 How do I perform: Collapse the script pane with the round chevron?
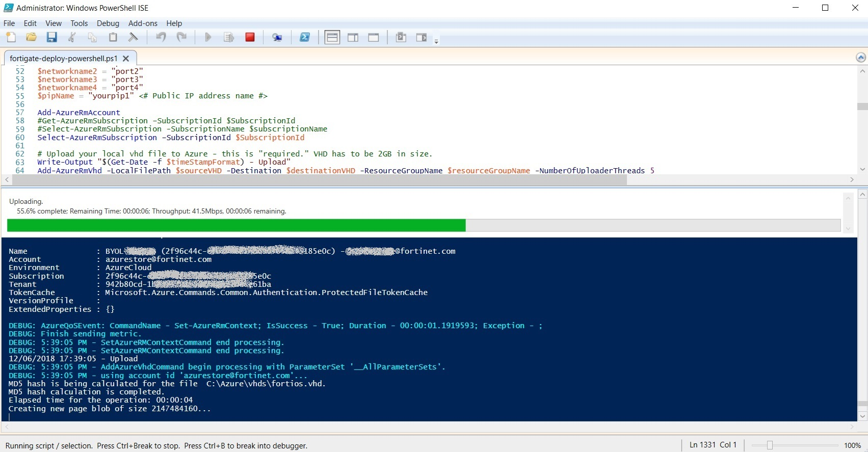click(861, 58)
